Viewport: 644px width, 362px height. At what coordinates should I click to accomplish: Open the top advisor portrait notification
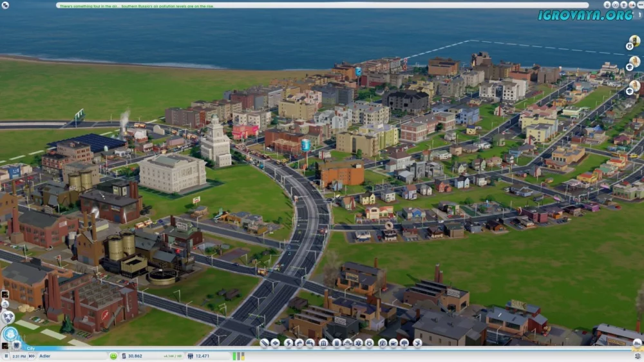tap(635, 43)
